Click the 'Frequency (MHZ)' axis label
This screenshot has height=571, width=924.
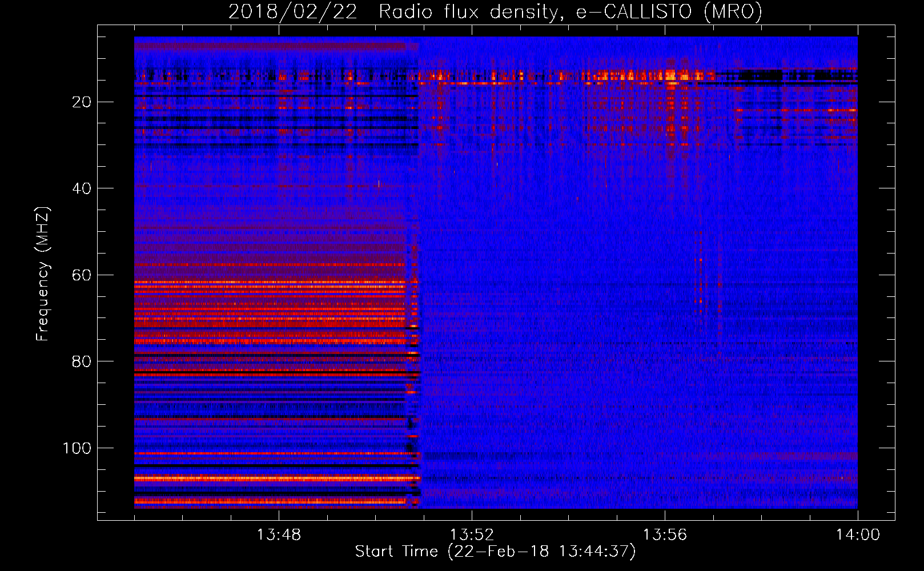click(x=43, y=274)
